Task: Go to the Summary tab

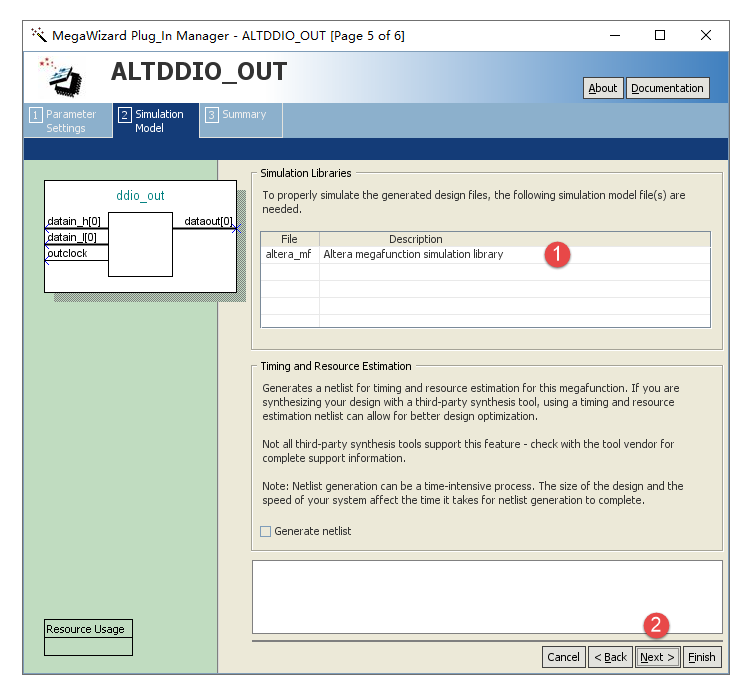Action: [241, 120]
